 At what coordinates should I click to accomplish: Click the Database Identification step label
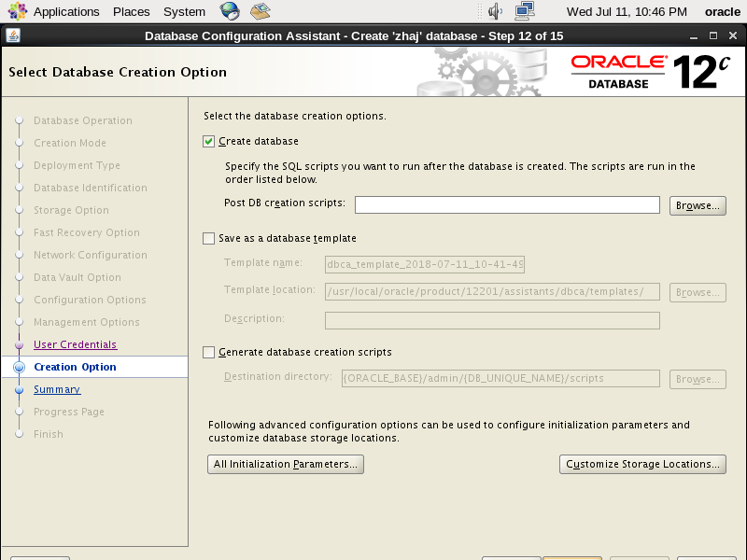[x=91, y=188]
